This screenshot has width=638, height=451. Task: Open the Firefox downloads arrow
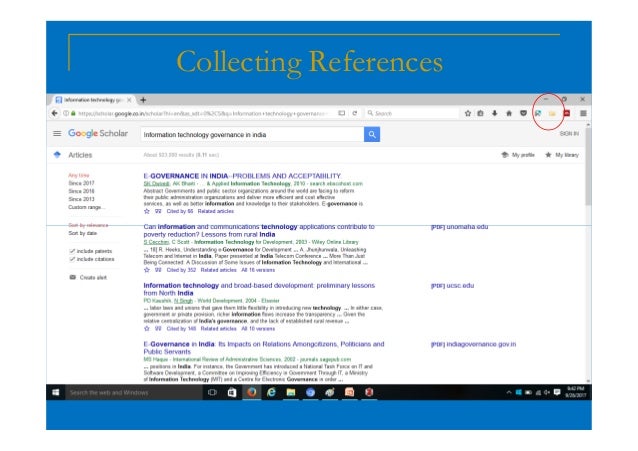(494, 113)
